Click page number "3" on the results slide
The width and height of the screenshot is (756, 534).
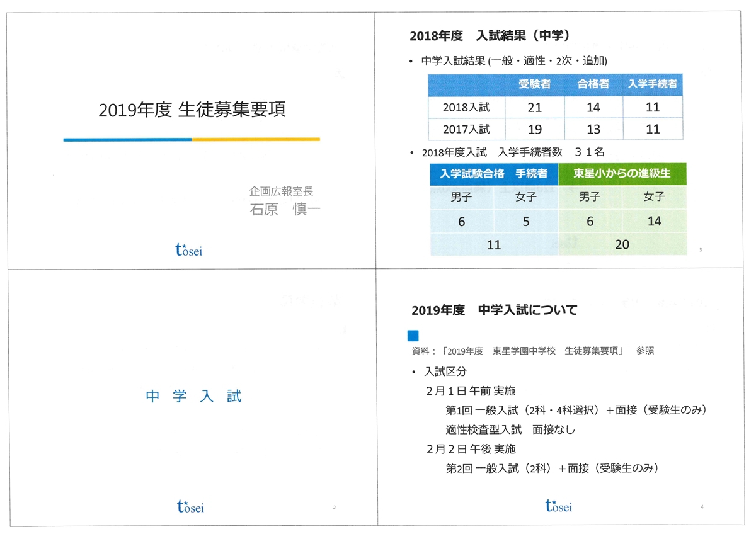(x=701, y=250)
